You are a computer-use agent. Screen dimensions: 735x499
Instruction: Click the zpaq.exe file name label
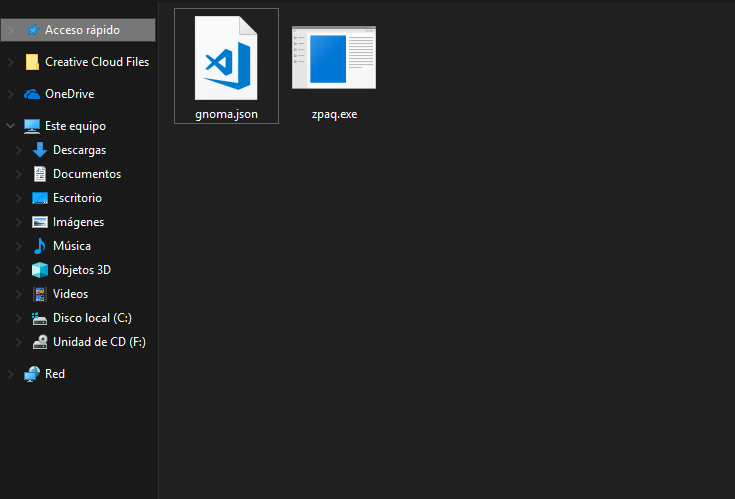[x=334, y=114]
